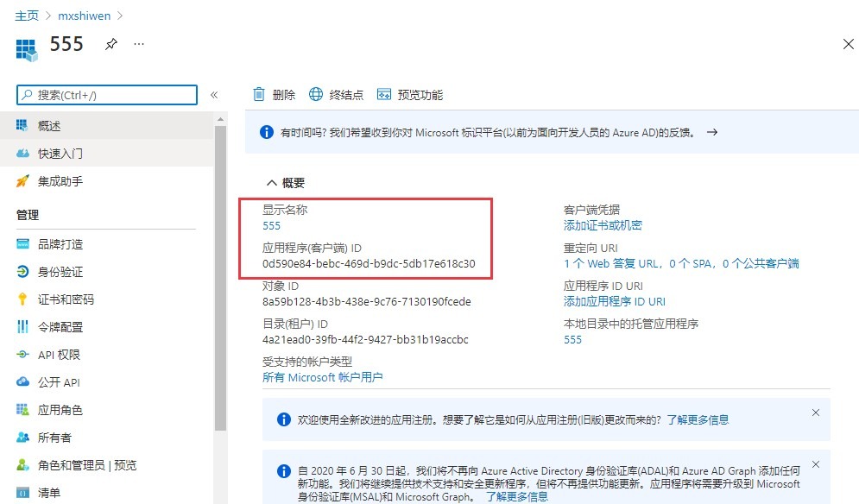This screenshot has height=504, width=859.
Task: Click the 角色和管理员 roles icon
Action: pyautogui.click(x=22, y=465)
